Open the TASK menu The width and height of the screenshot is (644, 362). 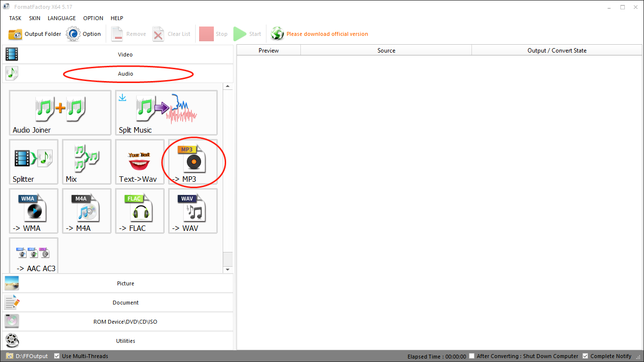click(15, 18)
